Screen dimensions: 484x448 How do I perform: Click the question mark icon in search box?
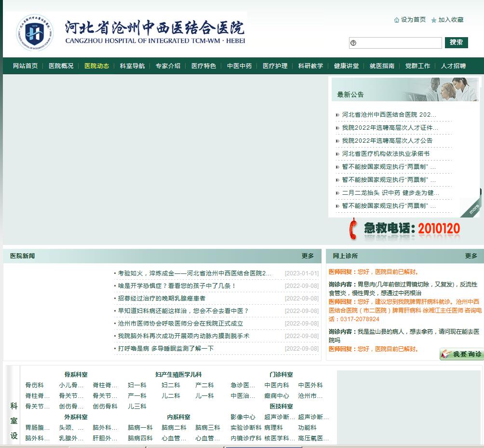[x=353, y=43]
